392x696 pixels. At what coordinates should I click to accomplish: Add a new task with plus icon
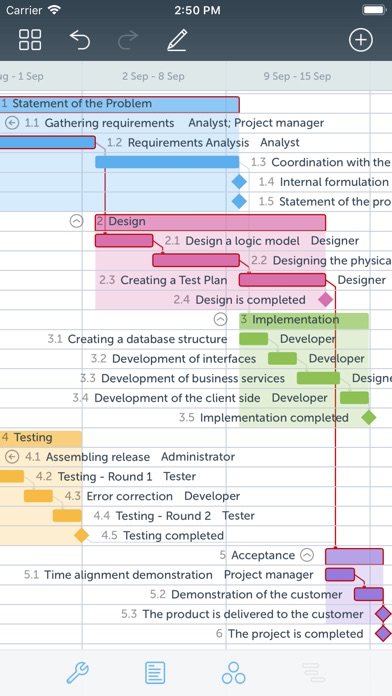tap(360, 40)
